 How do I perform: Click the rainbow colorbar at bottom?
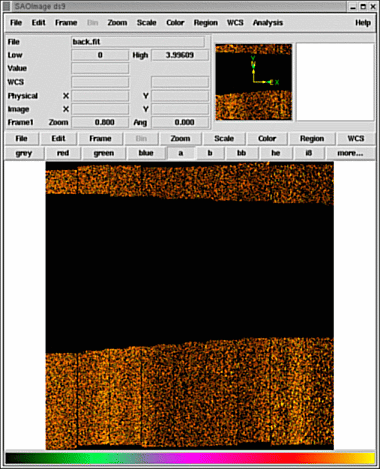point(190,458)
